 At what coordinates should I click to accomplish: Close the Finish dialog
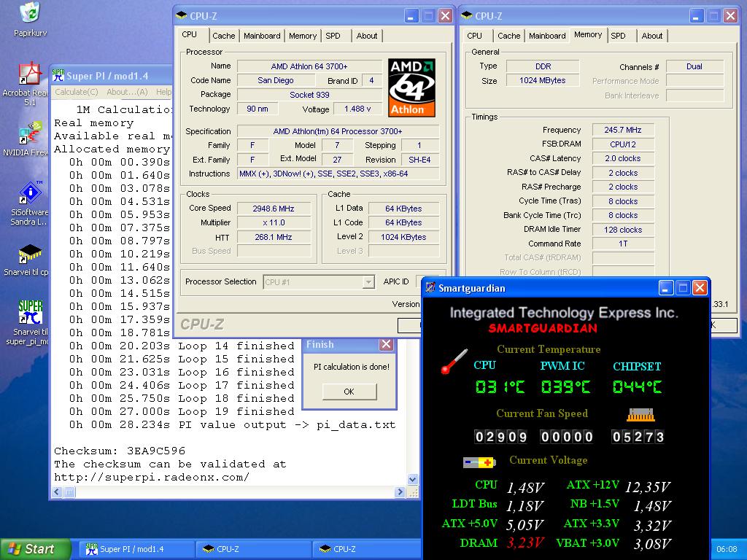387,344
